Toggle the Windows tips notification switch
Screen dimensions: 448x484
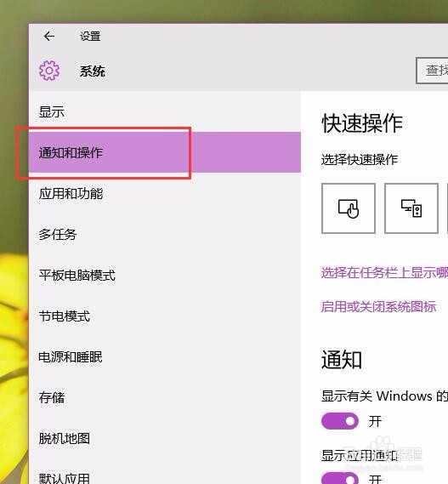pos(340,421)
